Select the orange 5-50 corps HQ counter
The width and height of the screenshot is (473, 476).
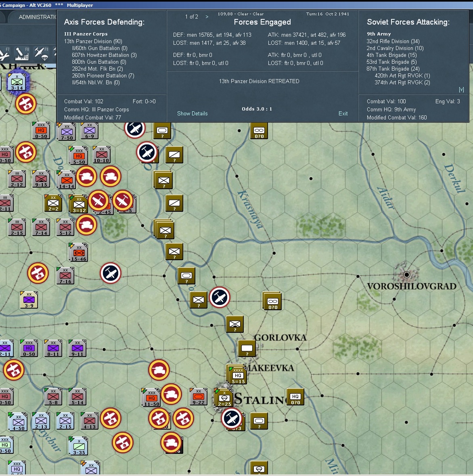(79, 156)
